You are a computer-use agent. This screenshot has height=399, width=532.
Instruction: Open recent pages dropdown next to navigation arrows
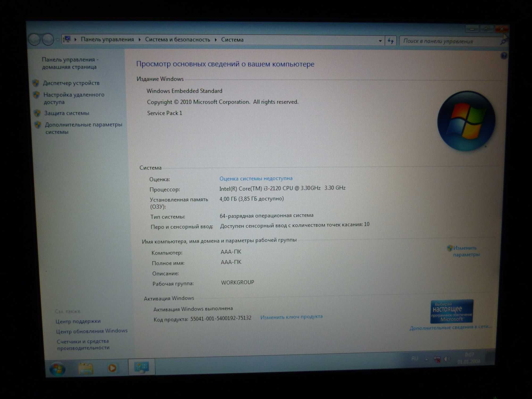pyautogui.click(x=57, y=40)
